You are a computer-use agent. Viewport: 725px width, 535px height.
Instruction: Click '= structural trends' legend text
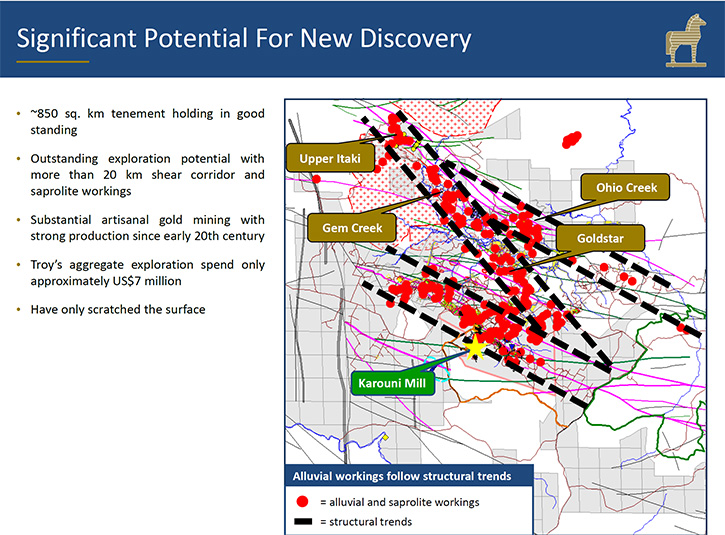[x=366, y=522]
